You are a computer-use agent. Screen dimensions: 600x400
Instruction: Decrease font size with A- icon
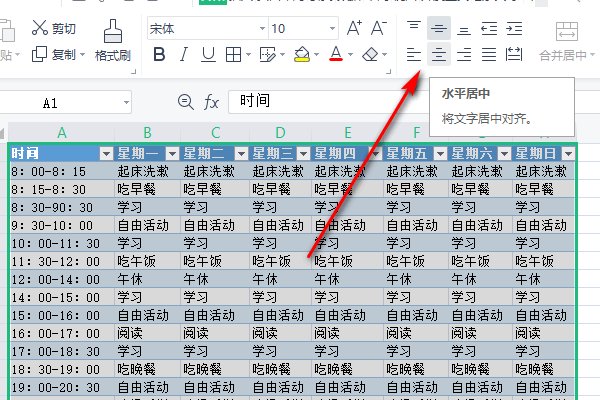pyautogui.click(x=378, y=28)
